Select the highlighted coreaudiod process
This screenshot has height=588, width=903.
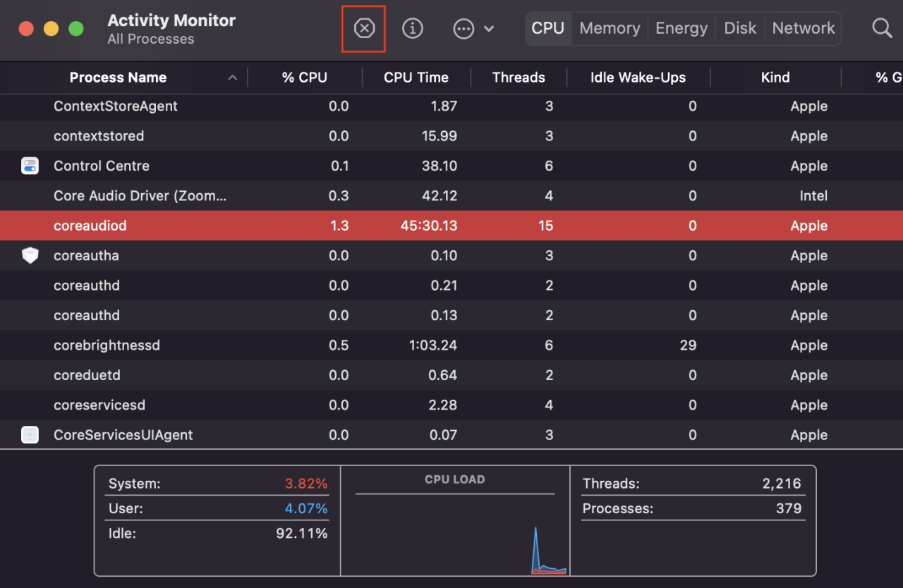click(451, 226)
